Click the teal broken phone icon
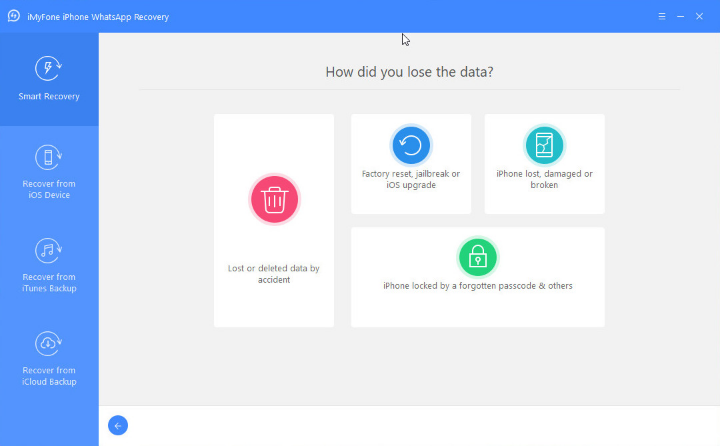The image size is (720, 446). [x=544, y=145]
